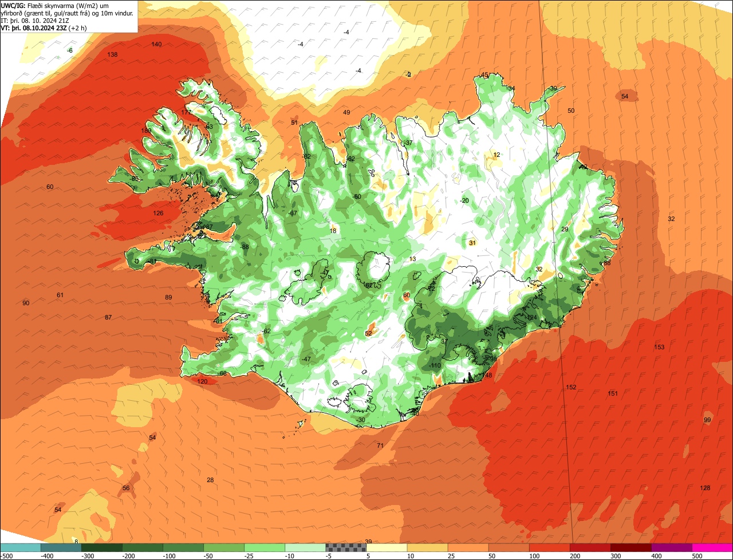The image size is (733, 560).
Task: Click the map value '180'
Action: (146, 131)
